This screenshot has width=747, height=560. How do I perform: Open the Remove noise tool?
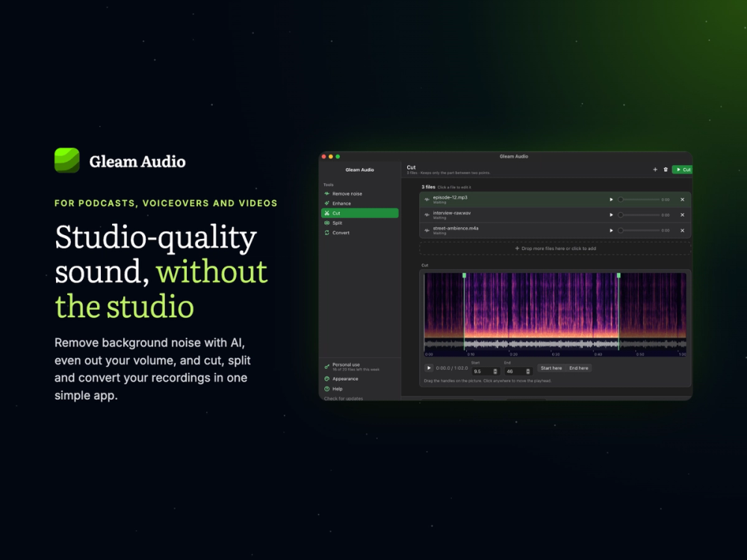pyautogui.click(x=360, y=194)
